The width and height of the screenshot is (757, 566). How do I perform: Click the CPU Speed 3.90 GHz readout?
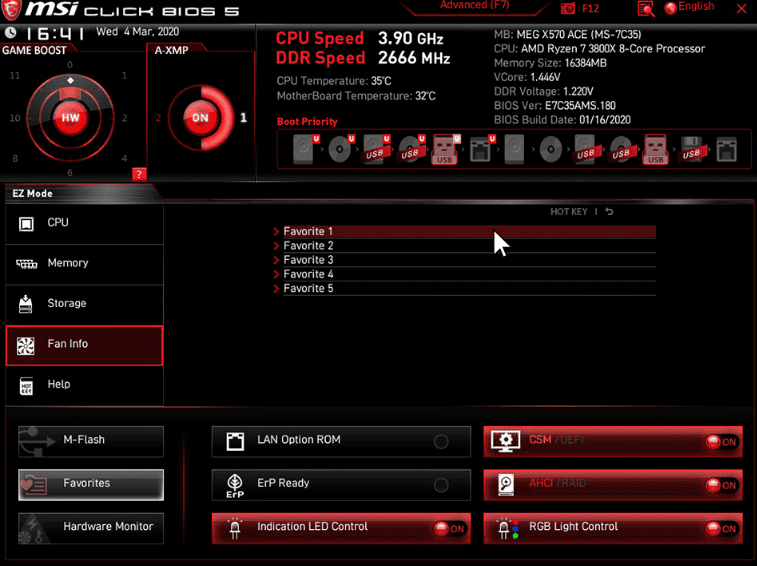point(360,38)
